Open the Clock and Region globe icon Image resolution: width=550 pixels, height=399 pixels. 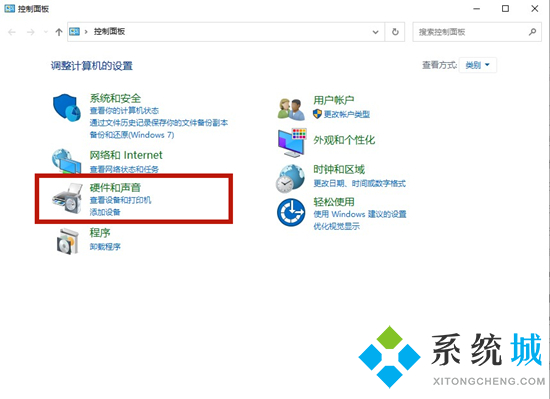point(290,178)
